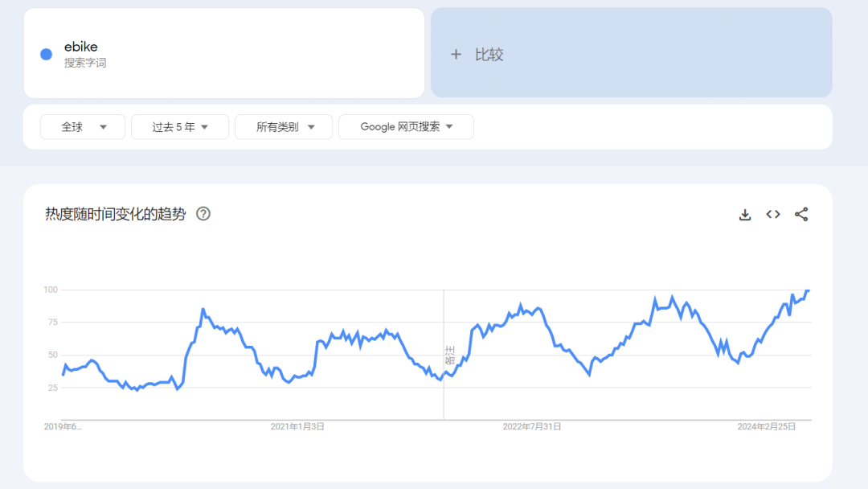The image size is (868, 489).
Task: Open the 所有类别 category dropdown
Action: tap(284, 127)
